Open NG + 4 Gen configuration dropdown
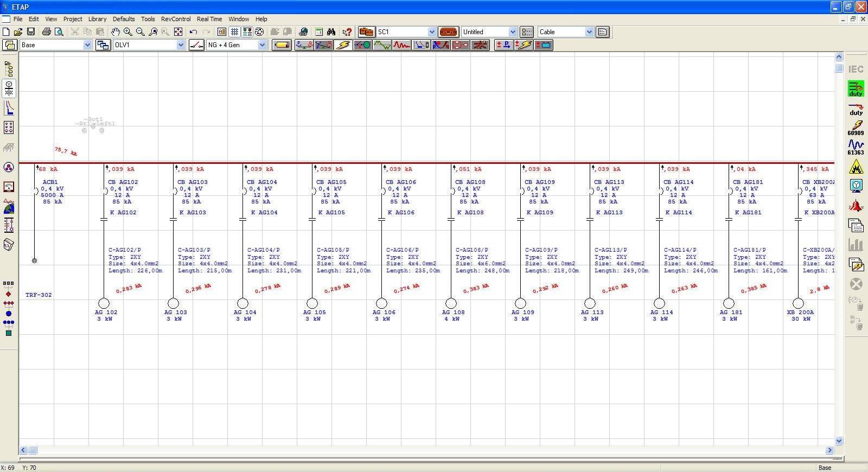 (262, 45)
